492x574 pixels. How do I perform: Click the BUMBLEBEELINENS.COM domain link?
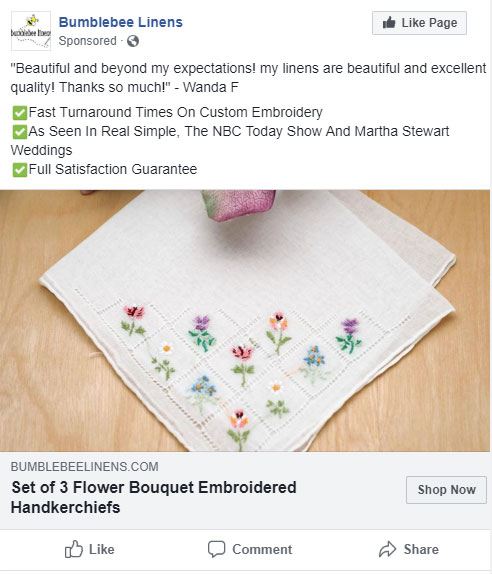pyautogui.click(x=85, y=467)
